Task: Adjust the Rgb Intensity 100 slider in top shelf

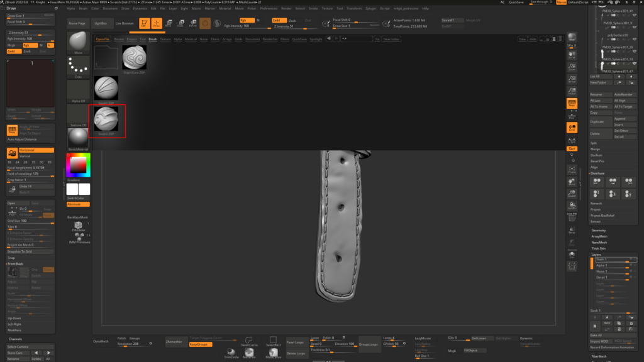Action: 247,26
